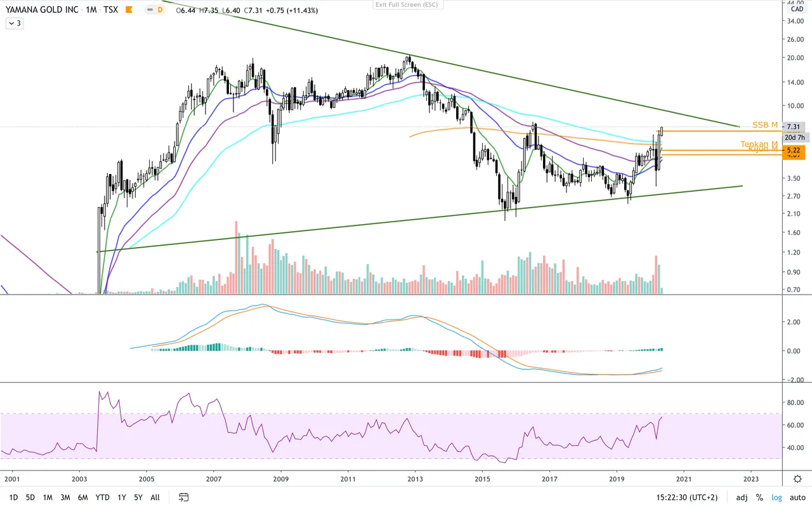Select the All time range

click(155, 497)
